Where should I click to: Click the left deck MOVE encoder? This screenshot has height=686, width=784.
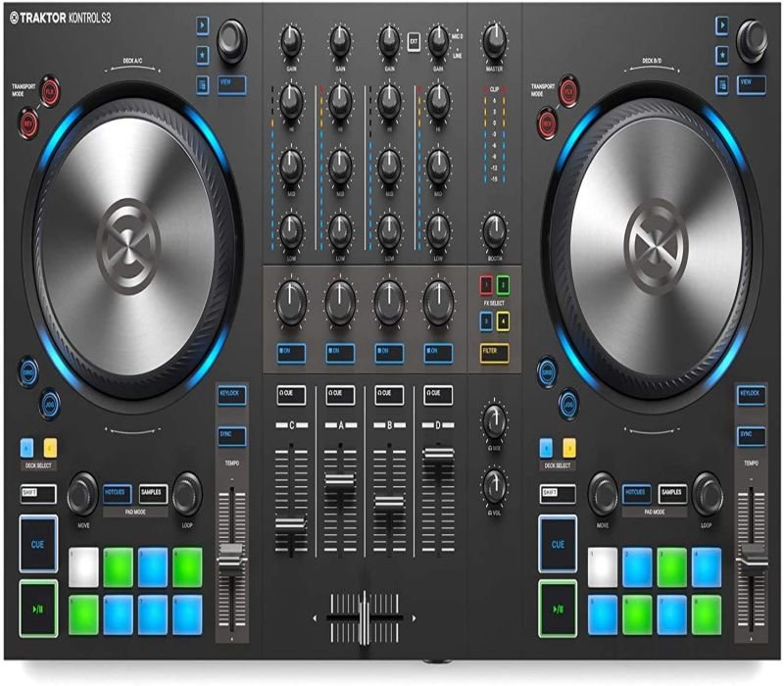pyautogui.click(x=83, y=494)
